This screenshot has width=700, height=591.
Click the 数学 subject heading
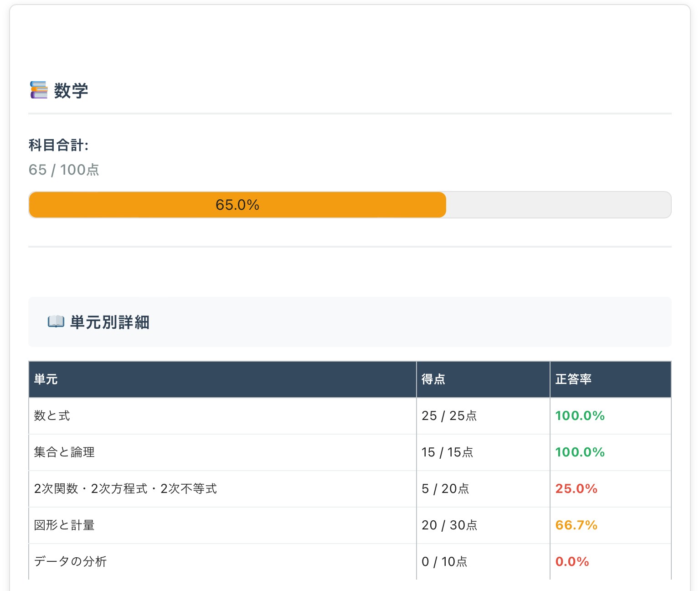pyautogui.click(x=71, y=91)
